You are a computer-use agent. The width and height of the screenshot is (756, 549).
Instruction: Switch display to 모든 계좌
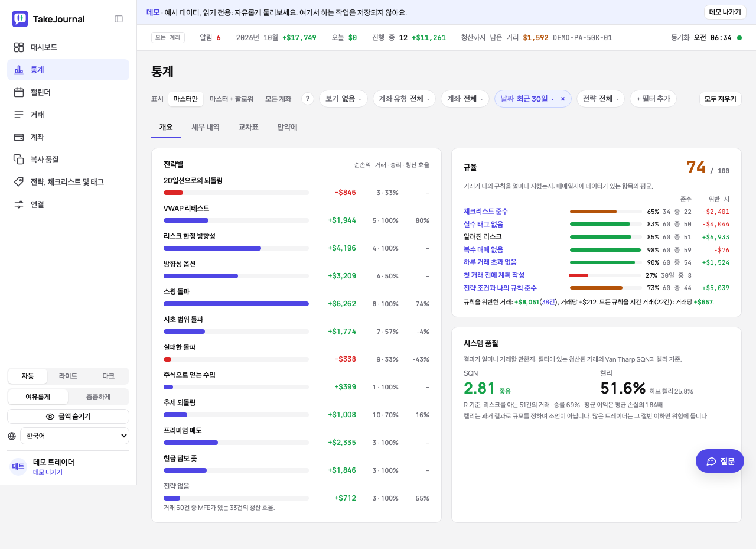click(x=278, y=99)
